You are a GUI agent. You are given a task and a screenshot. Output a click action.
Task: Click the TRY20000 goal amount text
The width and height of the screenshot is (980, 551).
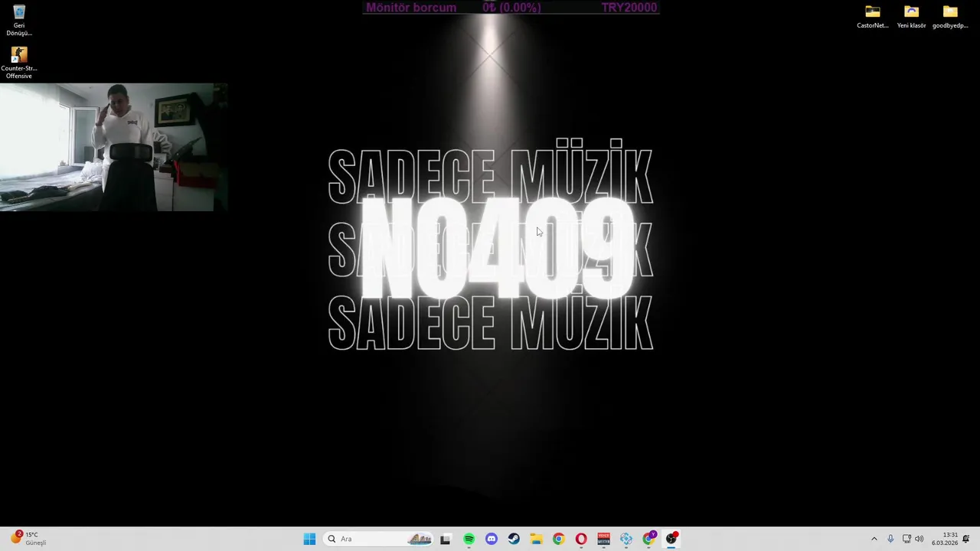[629, 8]
